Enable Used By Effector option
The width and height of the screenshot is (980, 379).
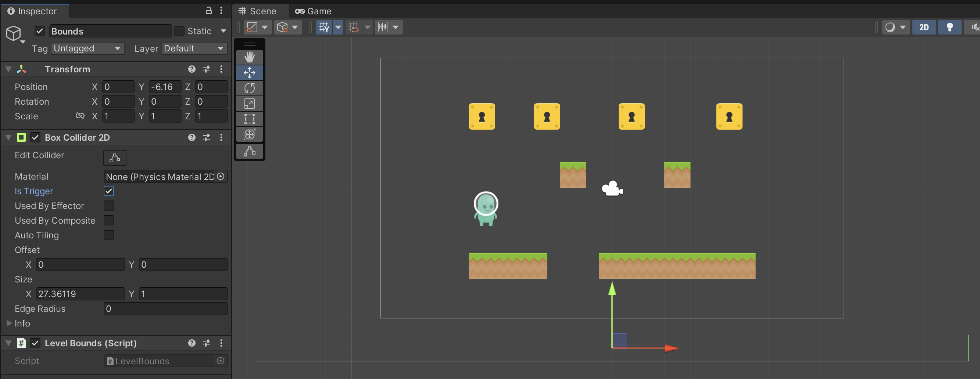click(109, 206)
